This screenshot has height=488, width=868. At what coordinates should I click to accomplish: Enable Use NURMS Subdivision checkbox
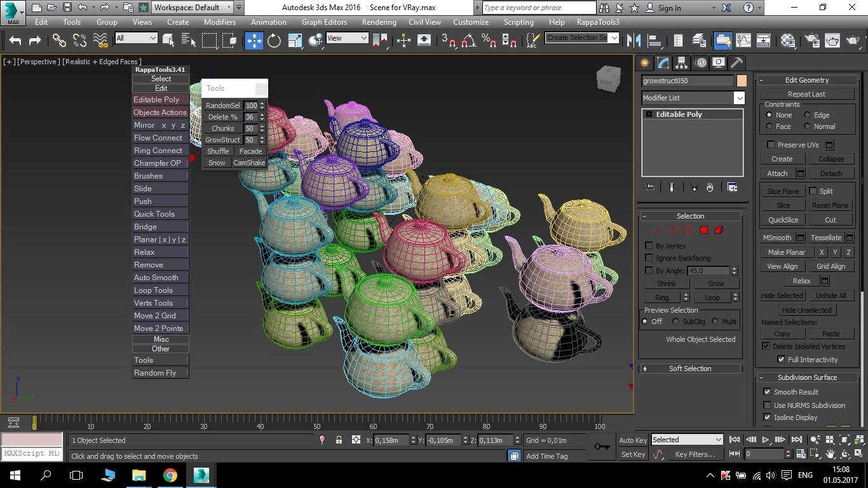767,405
